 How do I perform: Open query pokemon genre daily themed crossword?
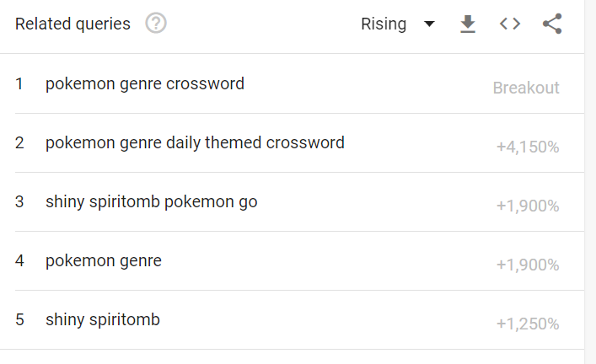coord(195,143)
